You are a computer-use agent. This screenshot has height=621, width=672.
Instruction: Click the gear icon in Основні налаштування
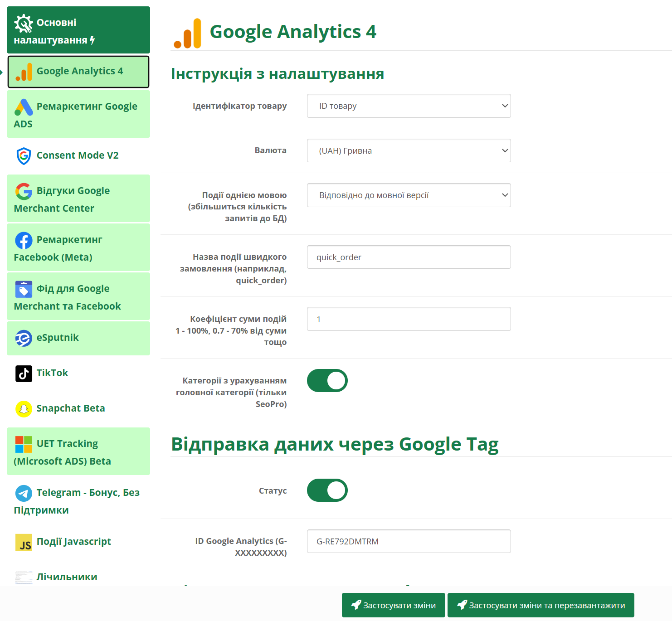pos(24,24)
